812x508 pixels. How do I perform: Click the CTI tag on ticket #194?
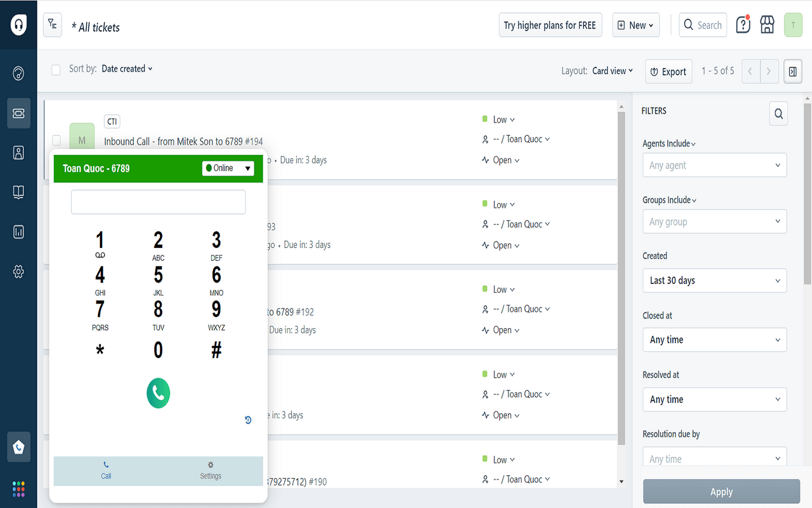pyautogui.click(x=112, y=121)
